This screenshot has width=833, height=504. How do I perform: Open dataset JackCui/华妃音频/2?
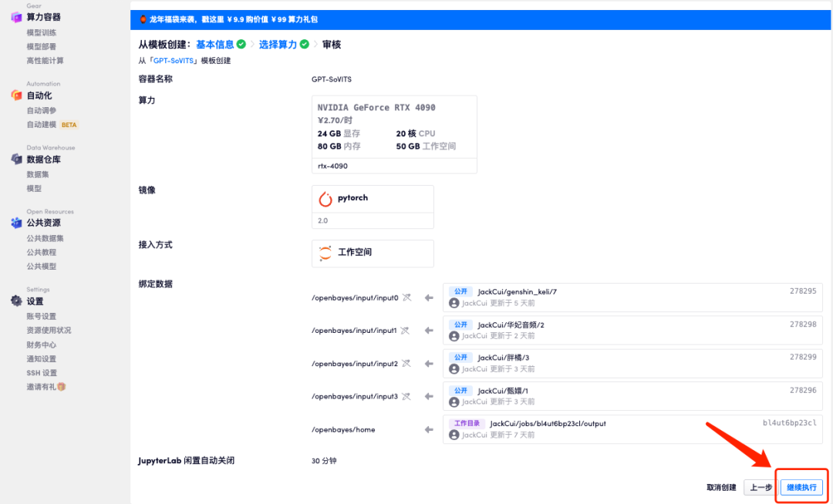point(511,324)
